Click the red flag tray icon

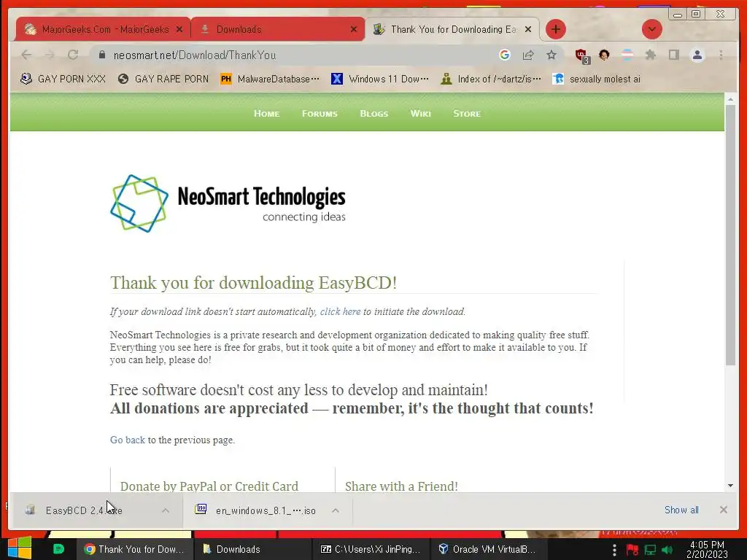tap(632, 550)
